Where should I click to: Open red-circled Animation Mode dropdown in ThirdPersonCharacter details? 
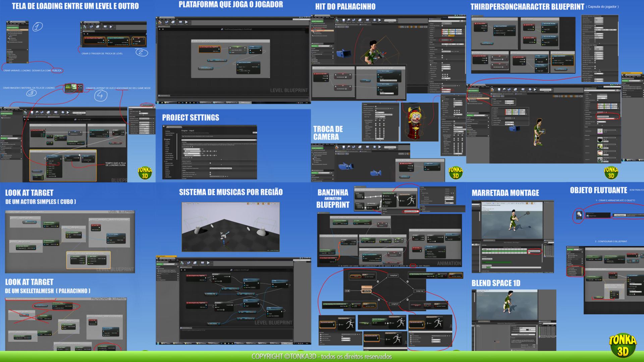tap(603, 117)
